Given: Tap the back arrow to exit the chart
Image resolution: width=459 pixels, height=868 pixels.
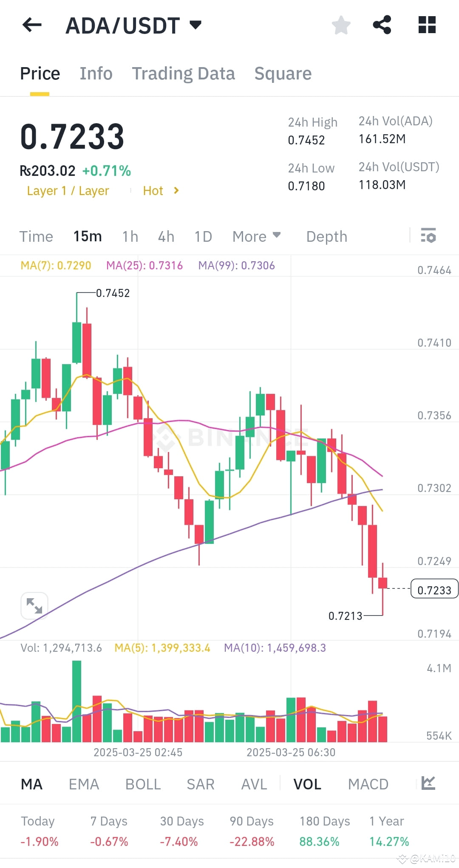Looking at the screenshot, I should click(x=32, y=25).
